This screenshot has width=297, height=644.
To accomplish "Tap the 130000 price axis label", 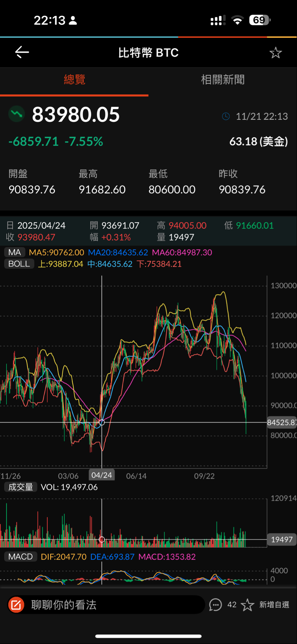I will click(x=284, y=285).
